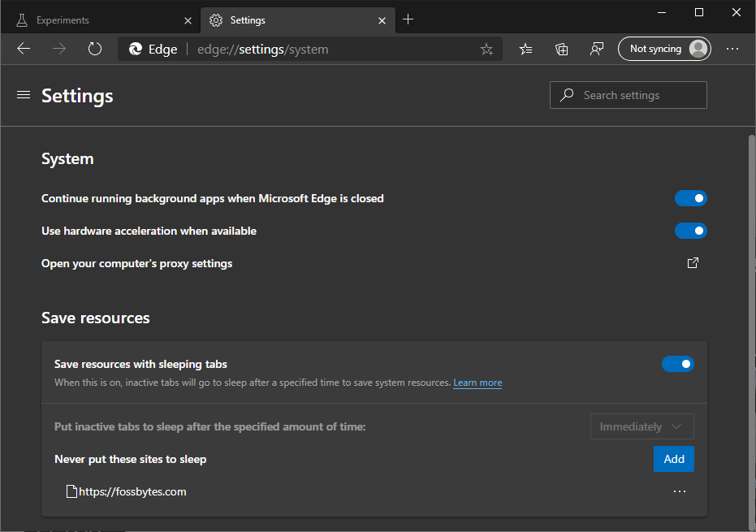Add a site that never sleeps

click(x=673, y=458)
